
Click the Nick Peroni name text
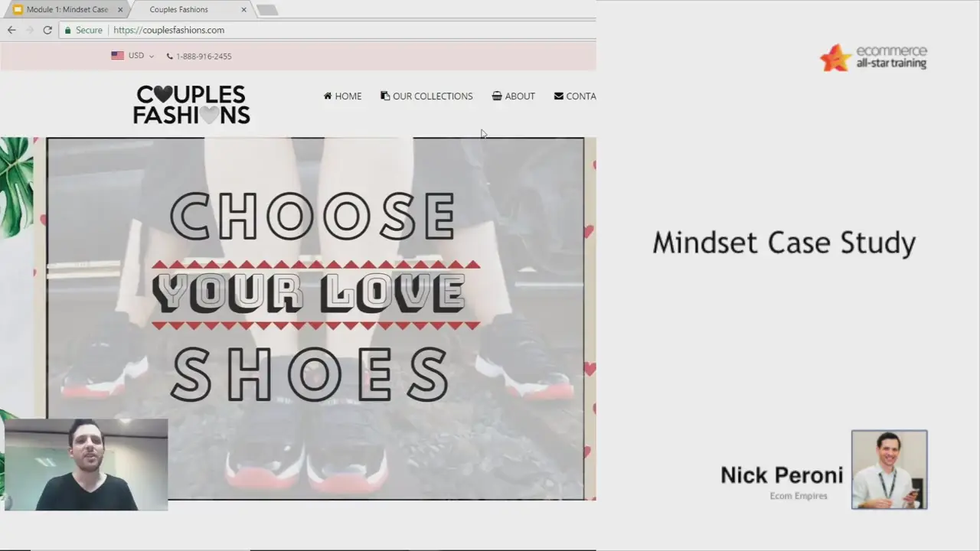(782, 475)
